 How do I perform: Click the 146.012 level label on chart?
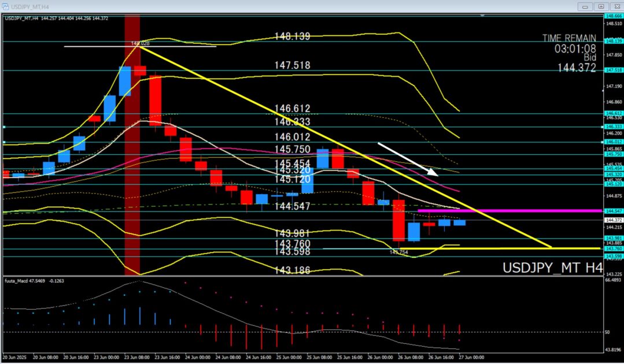pos(292,137)
